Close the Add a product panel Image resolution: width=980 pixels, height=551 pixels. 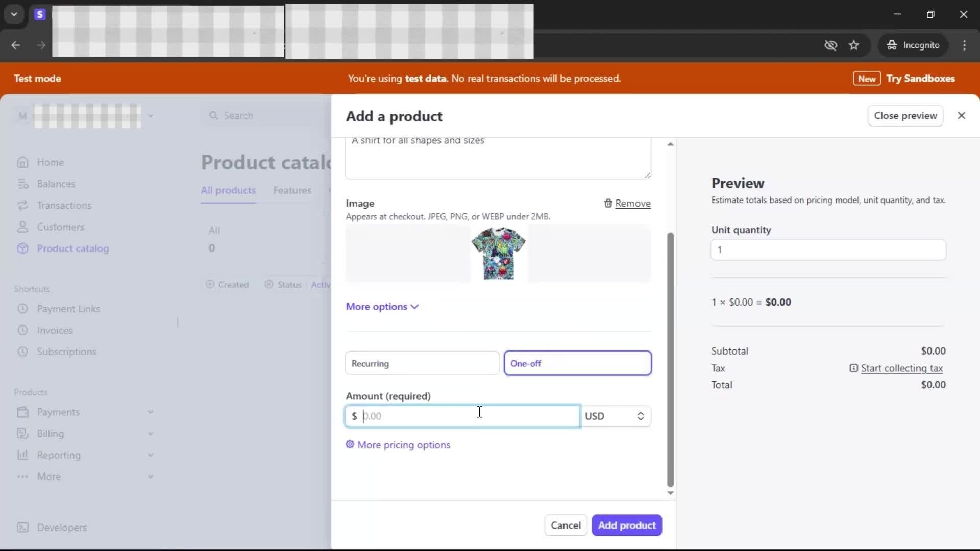[961, 116]
